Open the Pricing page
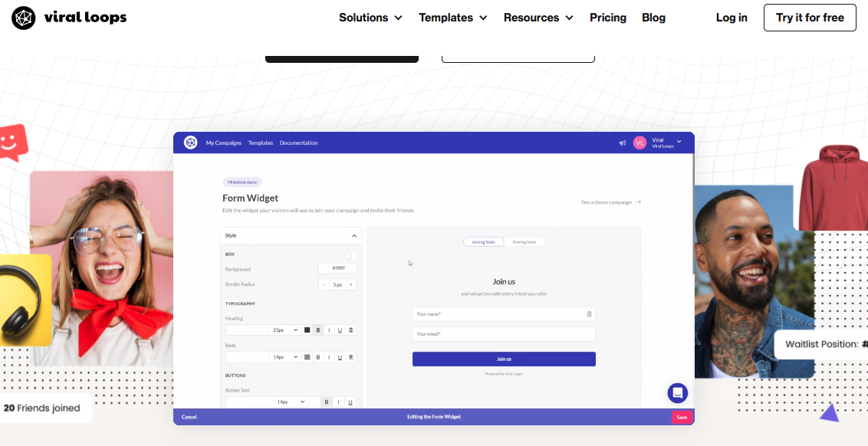The width and height of the screenshot is (868, 446). 607,18
